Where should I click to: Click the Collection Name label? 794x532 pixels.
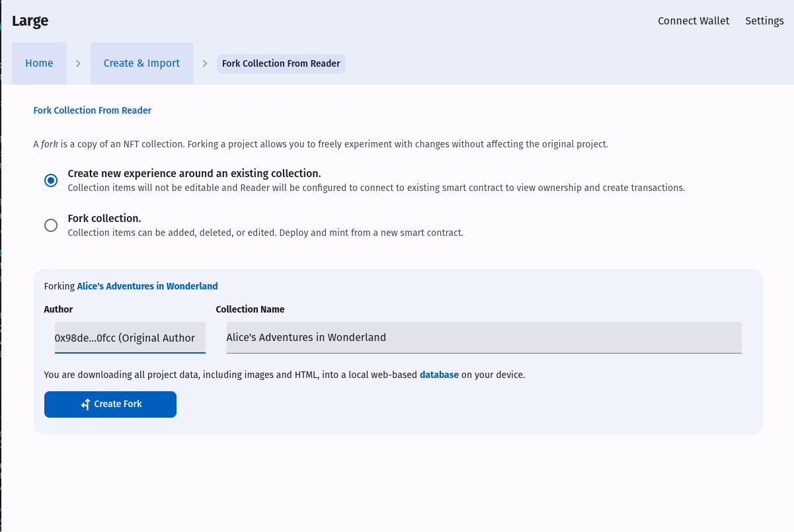250,309
